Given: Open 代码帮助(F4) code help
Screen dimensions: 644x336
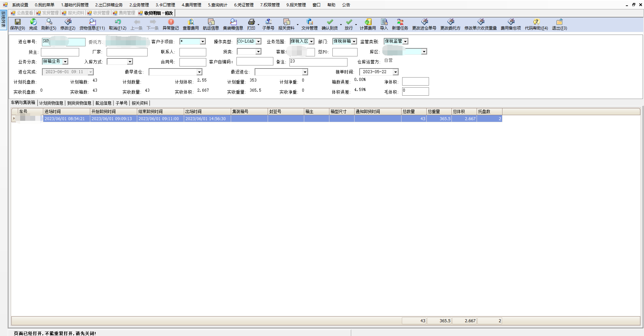Looking at the screenshot, I should pyautogui.click(x=536, y=24).
